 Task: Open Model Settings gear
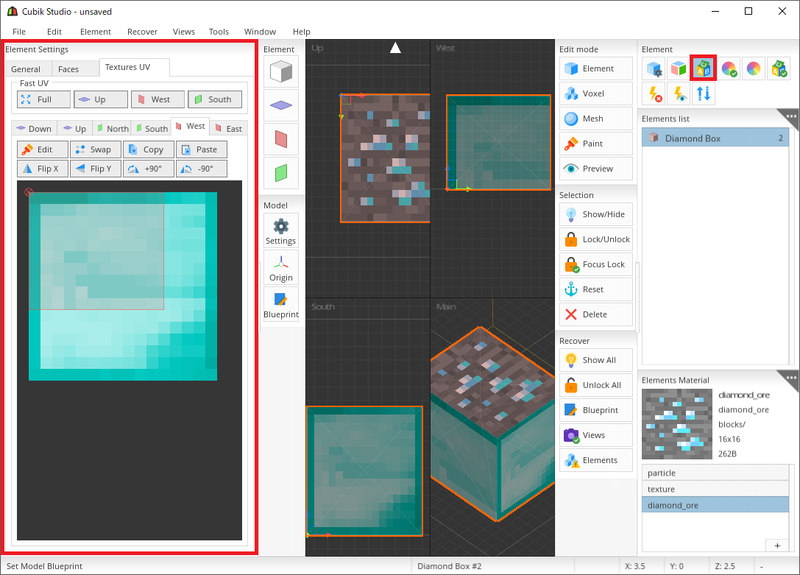tap(281, 231)
